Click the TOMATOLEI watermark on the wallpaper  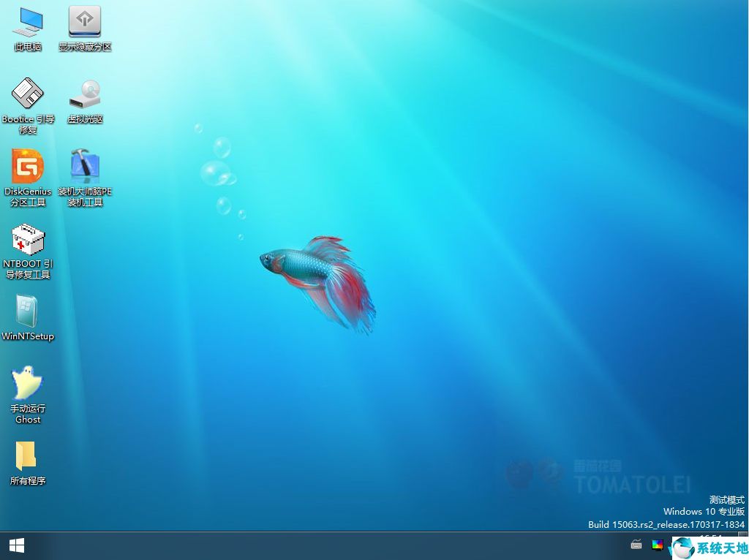[x=632, y=484]
